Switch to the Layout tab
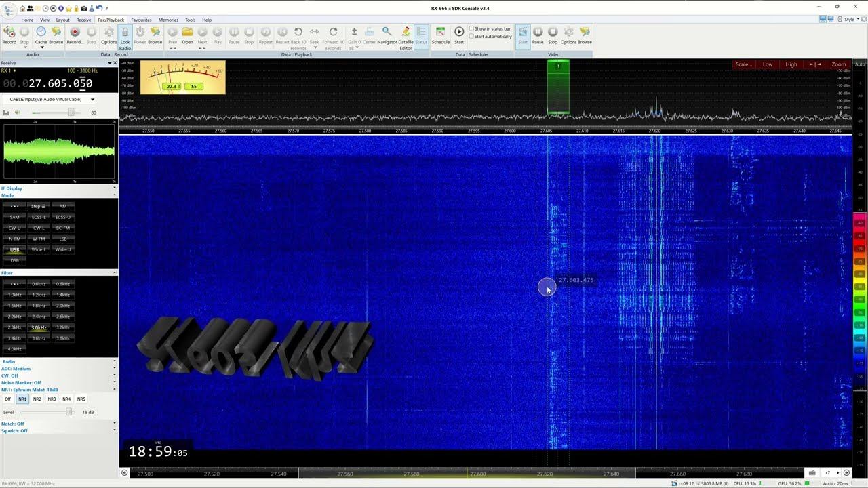Image resolution: width=868 pixels, height=488 pixels. 62,20
